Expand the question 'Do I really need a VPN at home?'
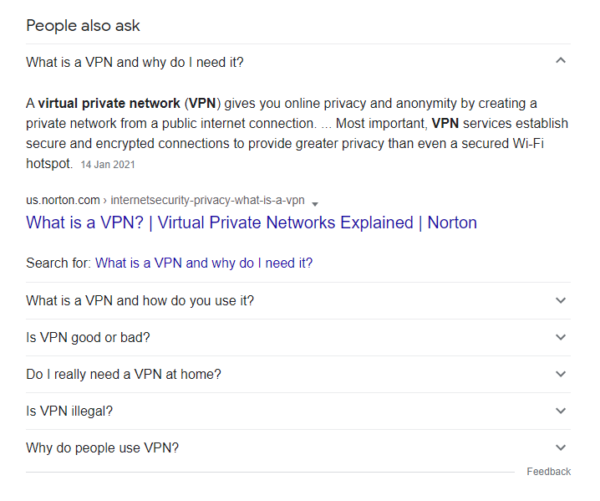 tap(298, 374)
